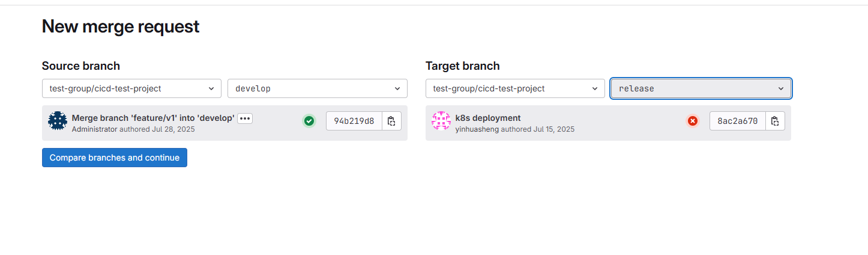The height and width of the screenshot is (255, 868).
Task: Expand commit description via ellipsis button
Action: (245, 118)
